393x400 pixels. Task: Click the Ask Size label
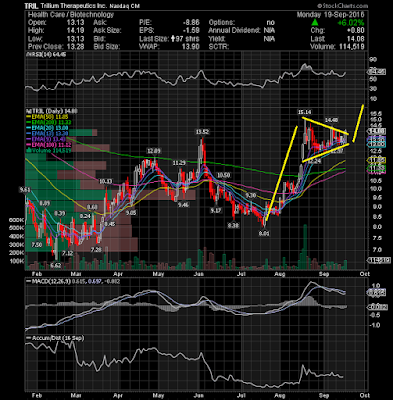107,31
